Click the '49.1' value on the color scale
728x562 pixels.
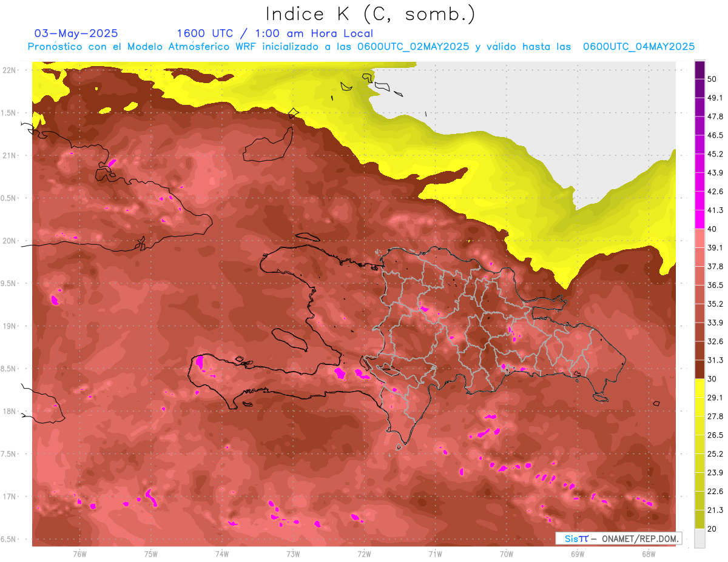pyautogui.click(x=716, y=98)
